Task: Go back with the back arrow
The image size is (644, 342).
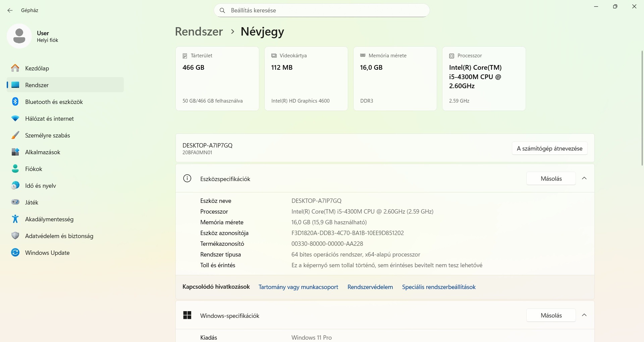Action: pyautogui.click(x=10, y=10)
